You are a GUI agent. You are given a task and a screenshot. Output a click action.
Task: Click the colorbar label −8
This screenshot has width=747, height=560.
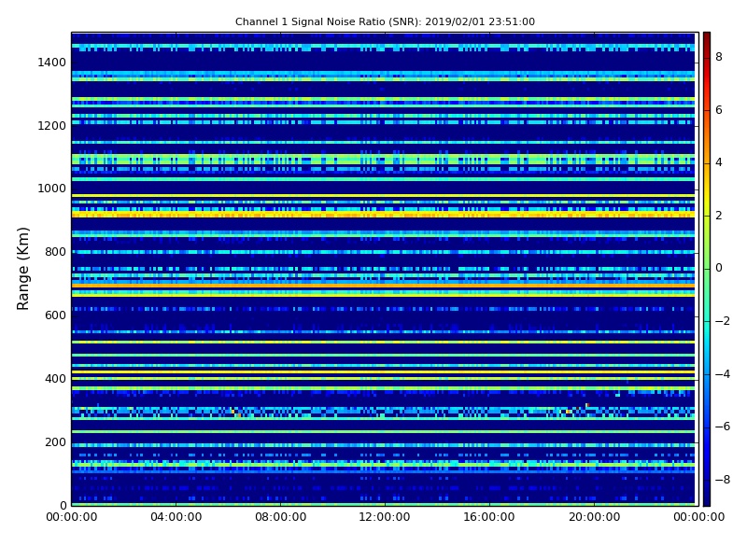coord(723,480)
